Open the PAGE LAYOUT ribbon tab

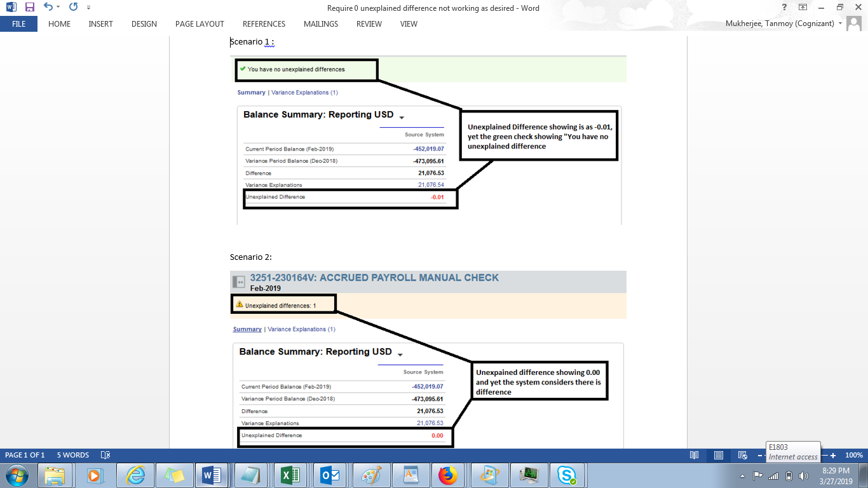point(200,24)
